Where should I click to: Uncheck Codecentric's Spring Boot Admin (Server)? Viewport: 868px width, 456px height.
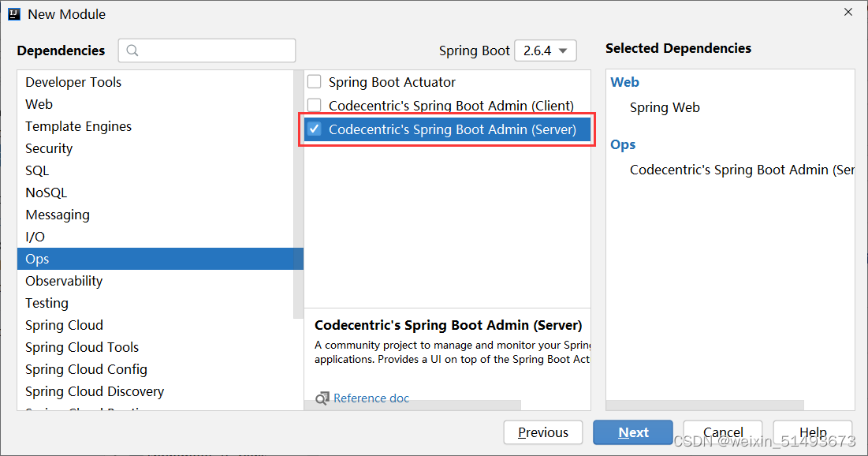314,129
